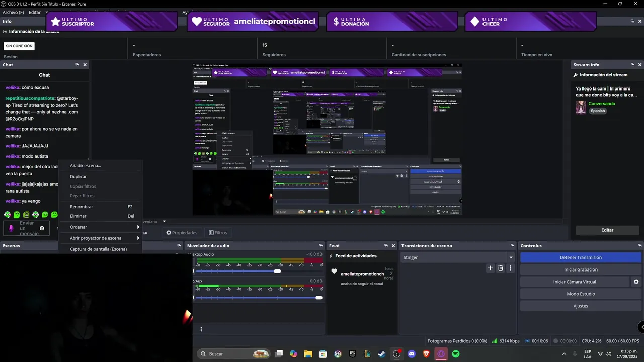Open Ajustes settings button
Screen dimensions: 644x362
click(581, 306)
